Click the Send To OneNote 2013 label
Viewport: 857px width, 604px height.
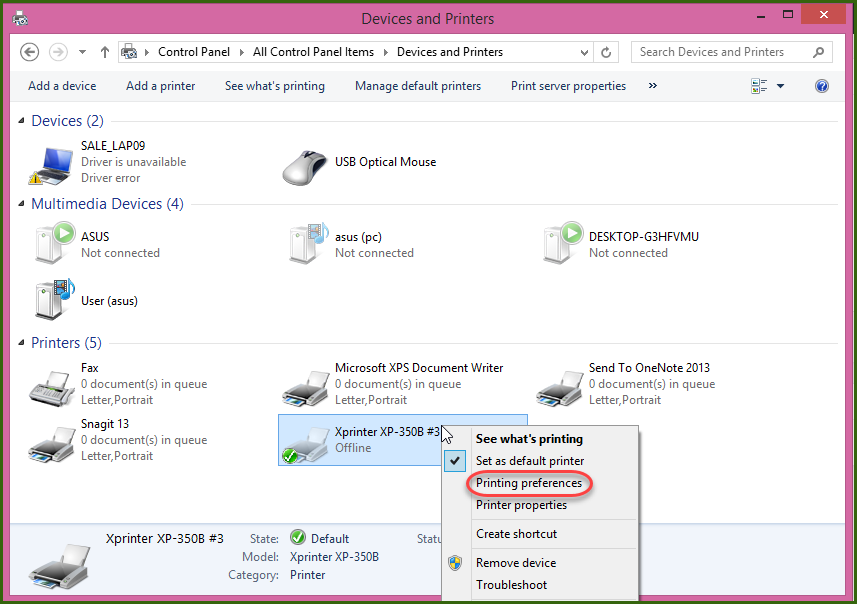[649, 368]
